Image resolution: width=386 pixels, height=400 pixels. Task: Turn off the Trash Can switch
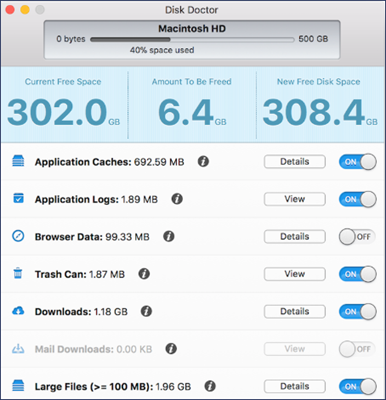point(358,274)
